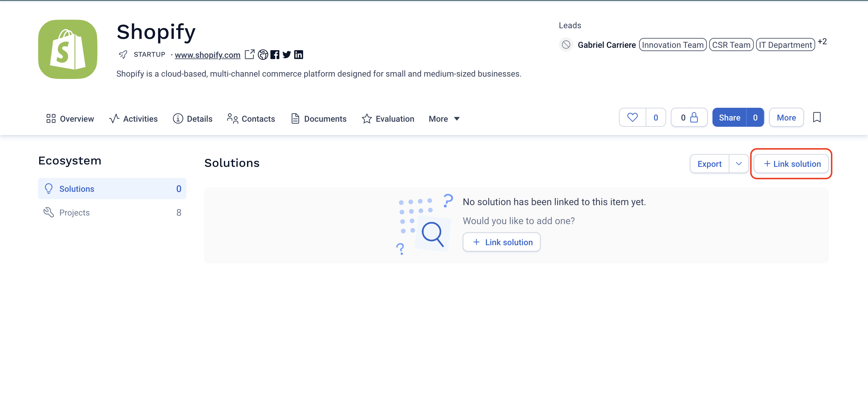
Task: Click Link solution in the empty state
Action: pyautogui.click(x=502, y=242)
